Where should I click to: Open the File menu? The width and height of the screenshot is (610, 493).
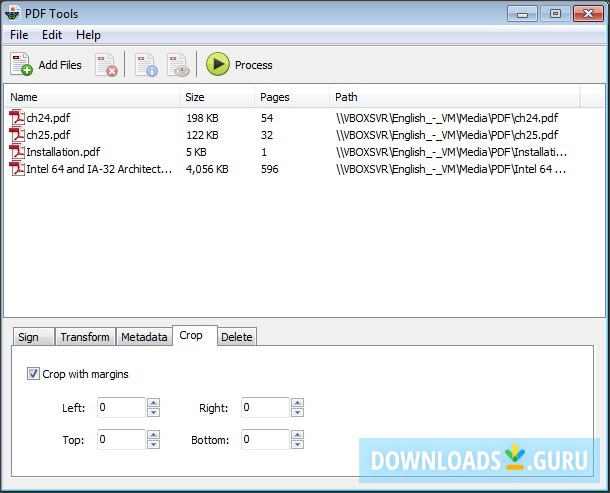[19, 35]
